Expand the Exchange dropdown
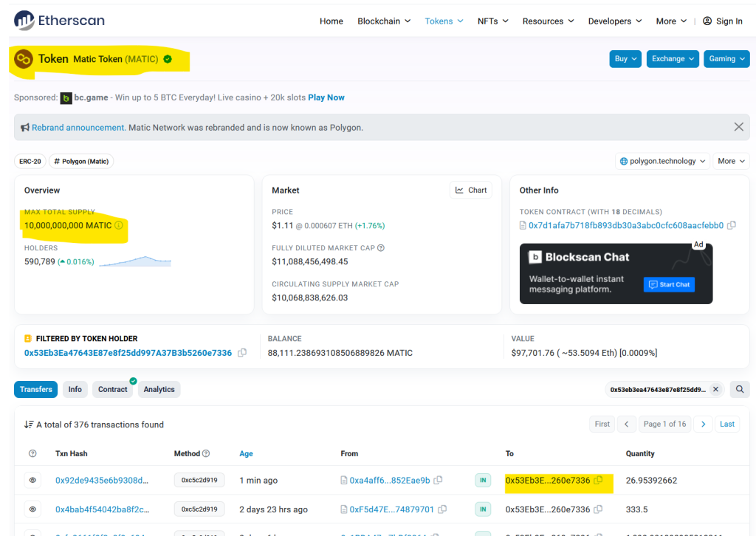The width and height of the screenshot is (756, 536). (673, 59)
